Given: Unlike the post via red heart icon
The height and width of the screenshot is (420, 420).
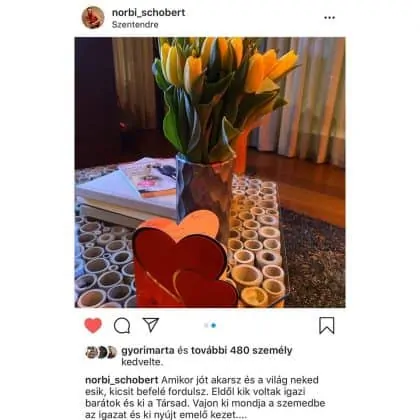Looking at the screenshot, I should click(x=93, y=325).
